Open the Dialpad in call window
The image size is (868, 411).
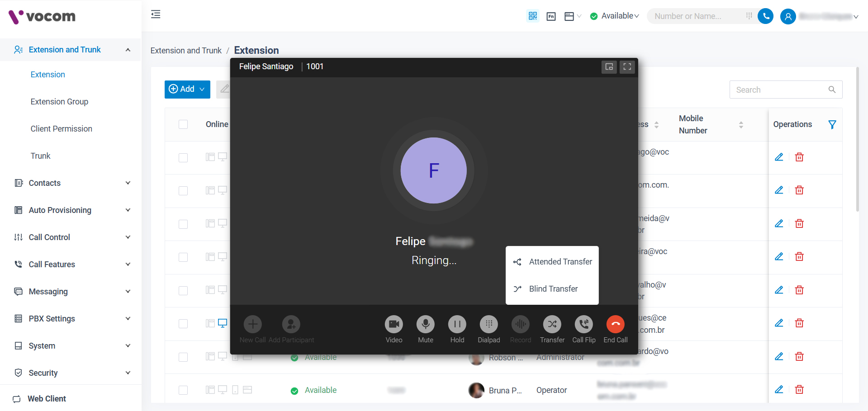[x=489, y=324]
